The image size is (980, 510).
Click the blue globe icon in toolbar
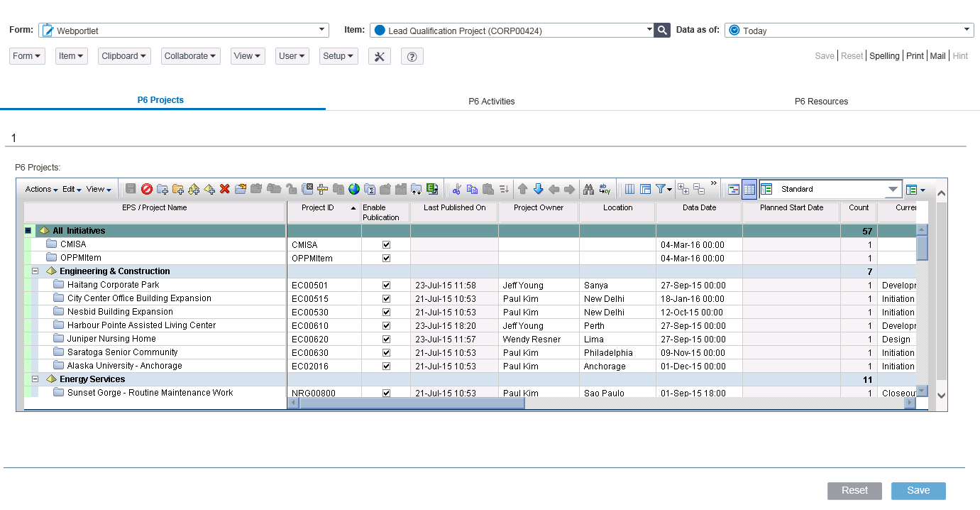pos(354,189)
